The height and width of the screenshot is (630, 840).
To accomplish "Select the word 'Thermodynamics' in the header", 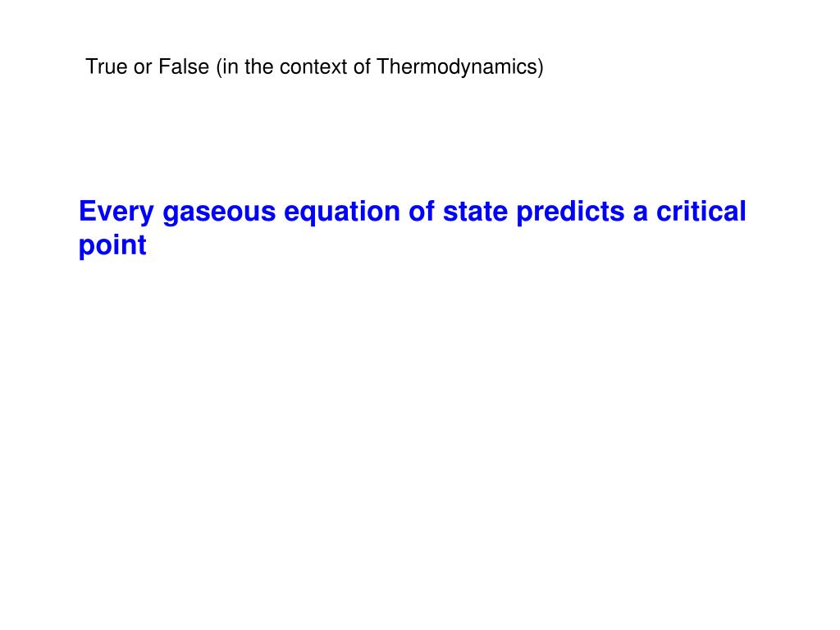I will click(x=457, y=67).
